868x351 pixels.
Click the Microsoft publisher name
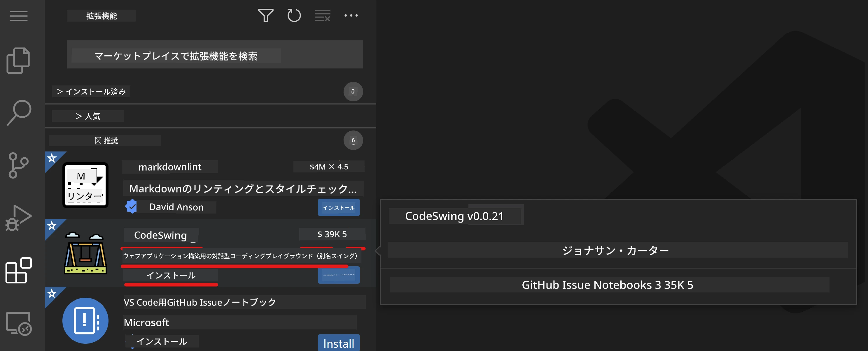(146, 322)
